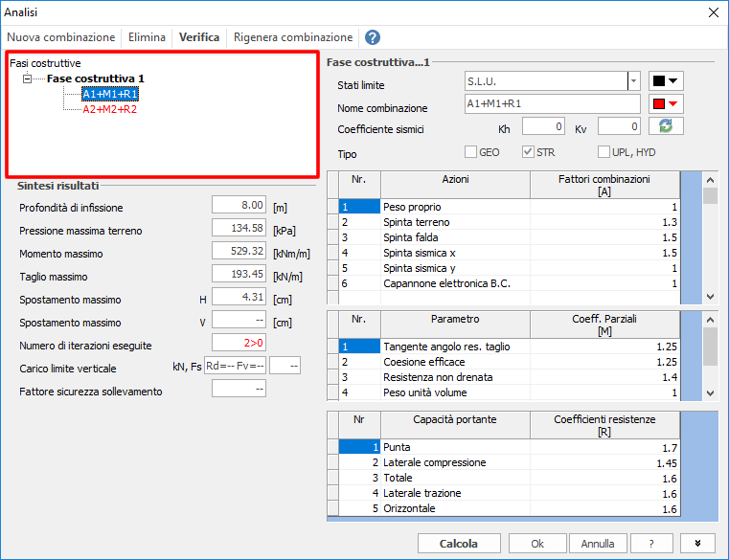The image size is (729, 560).
Task: Enable the GEO type checkbox
Action: tap(470, 151)
